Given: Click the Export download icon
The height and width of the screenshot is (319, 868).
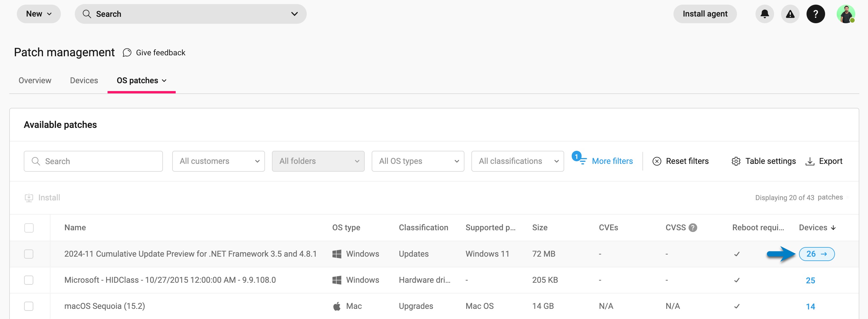Looking at the screenshot, I should [810, 161].
